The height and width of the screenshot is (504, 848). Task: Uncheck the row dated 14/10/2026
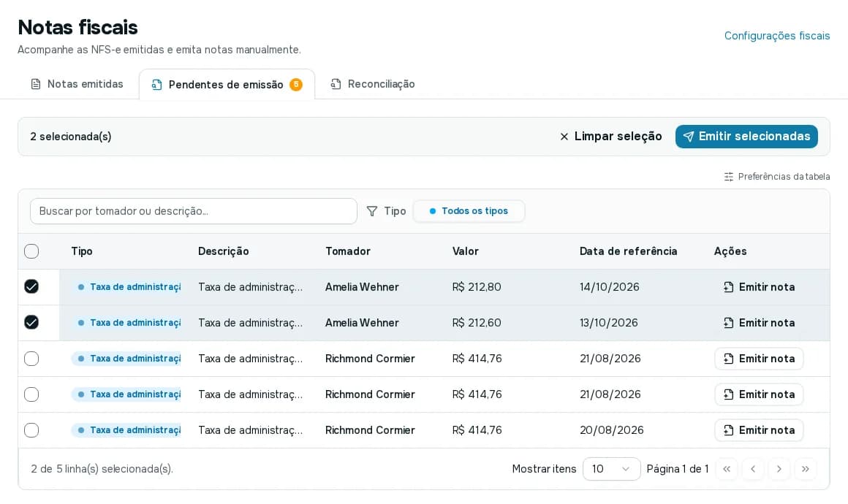point(31,287)
